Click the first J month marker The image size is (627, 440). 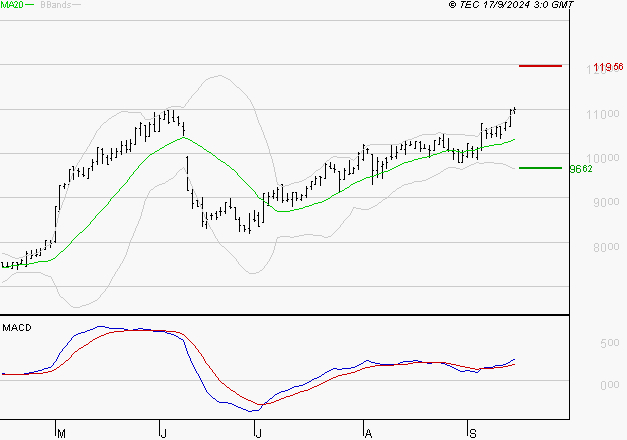(x=163, y=433)
